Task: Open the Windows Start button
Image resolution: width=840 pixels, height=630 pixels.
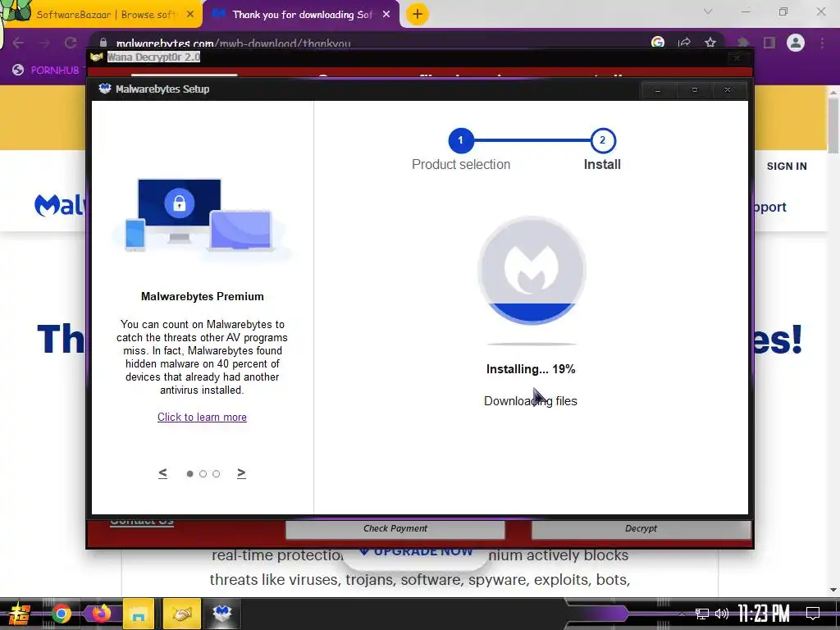Action: coord(18,614)
